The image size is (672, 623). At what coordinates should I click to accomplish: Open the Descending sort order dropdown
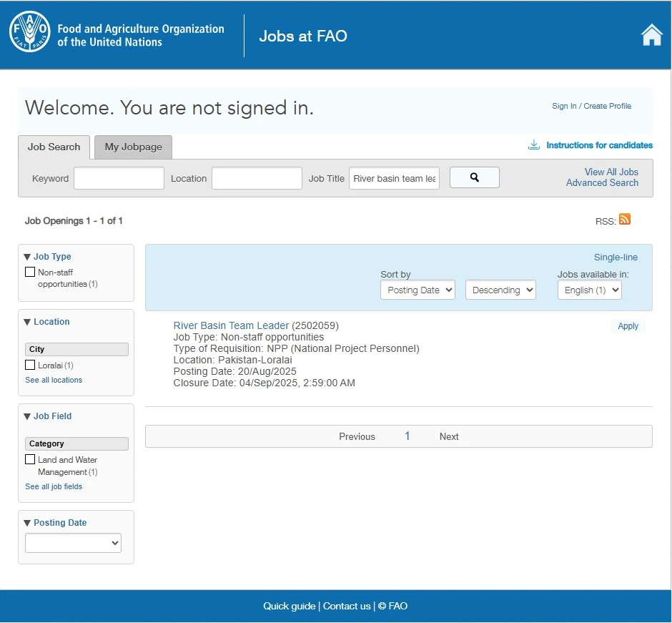pyautogui.click(x=500, y=290)
